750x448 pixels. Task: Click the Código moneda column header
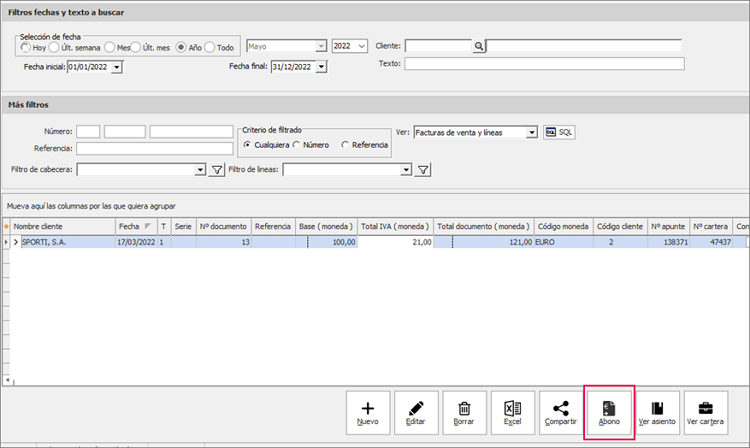563,227
